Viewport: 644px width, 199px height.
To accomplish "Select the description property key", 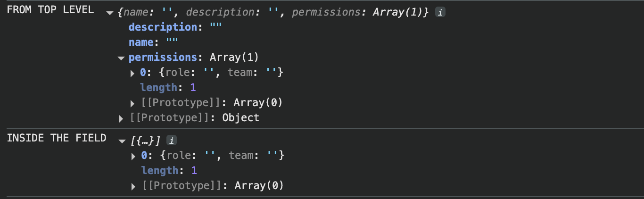I will coord(162,27).
